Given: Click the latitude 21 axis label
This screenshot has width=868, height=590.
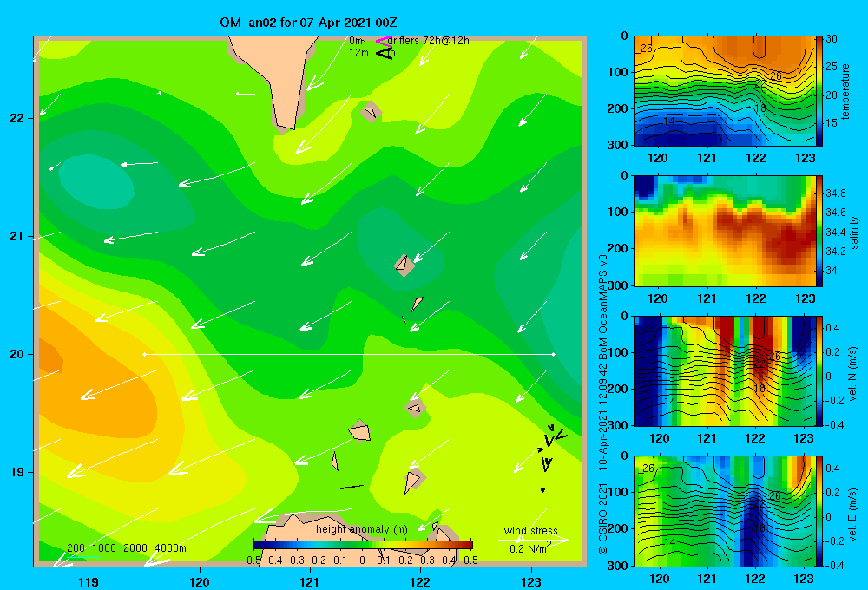Looking at the screenshot, I should point(17,236).
